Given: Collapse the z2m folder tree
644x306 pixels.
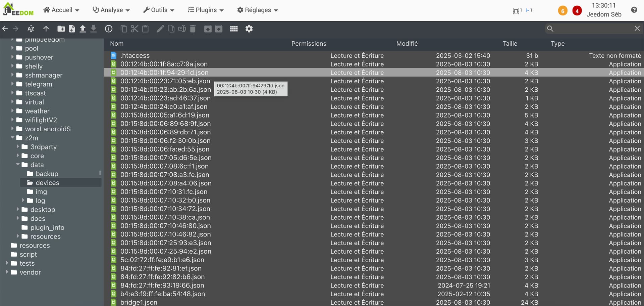Looking at the screenshot, I should point(12,138).
